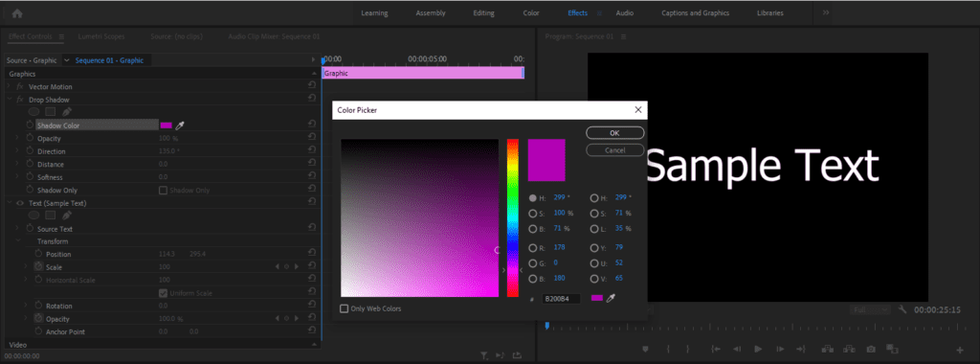Collapse the Transform group

click(x=17, y=241)
